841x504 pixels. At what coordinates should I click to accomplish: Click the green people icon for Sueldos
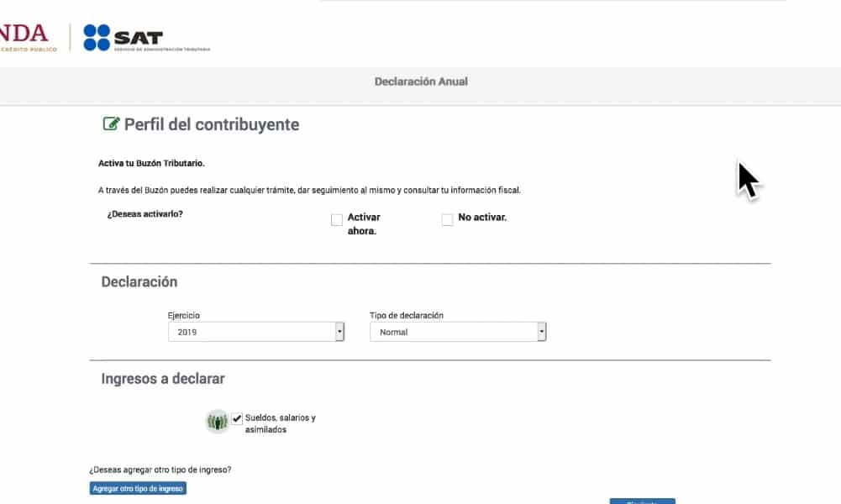click(218, 422)
